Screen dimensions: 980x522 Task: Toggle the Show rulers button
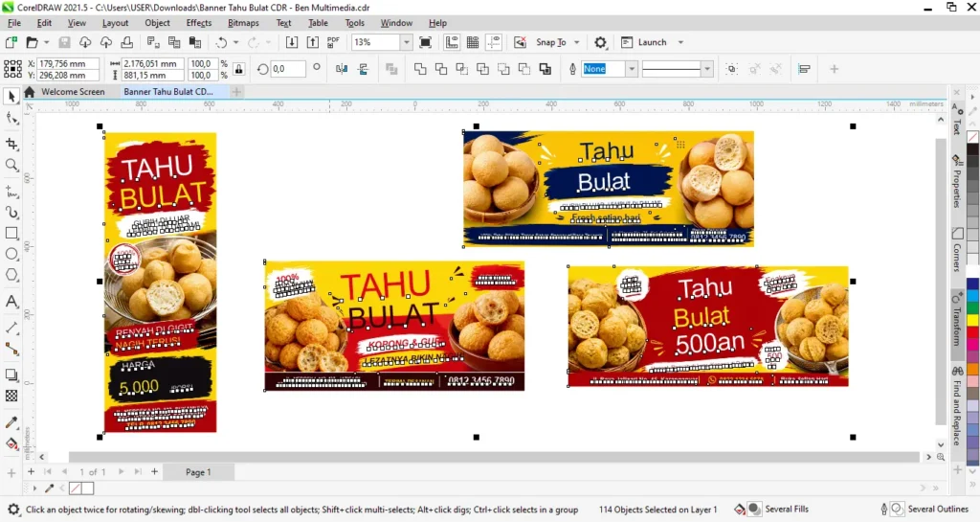(452, 42)
